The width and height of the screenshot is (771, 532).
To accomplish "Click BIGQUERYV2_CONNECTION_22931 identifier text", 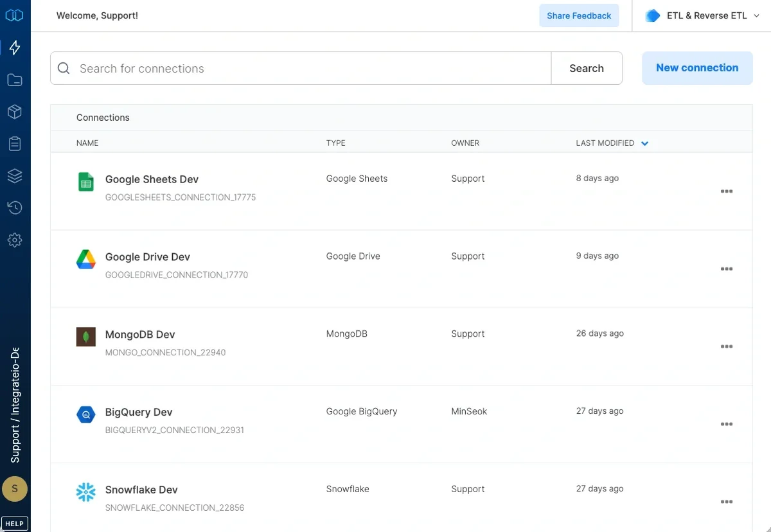I will [175, 430].
